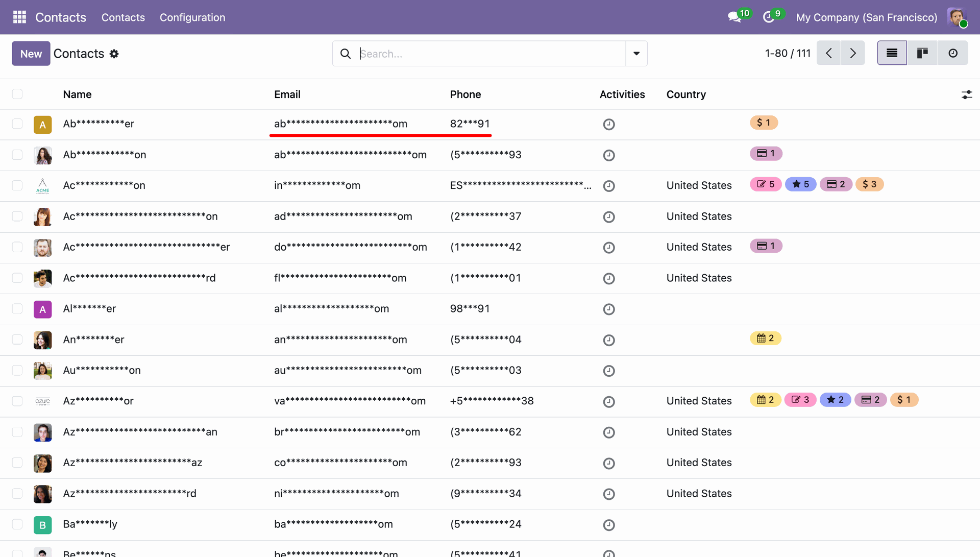Check the Ba*******ly row checkbox
The image size is (980, 557).
17,524
